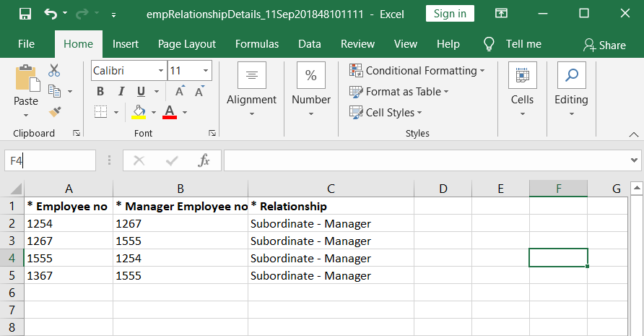Toggle Italic formatting
Screen dimensions: 644x336
(x=121, y=91)
